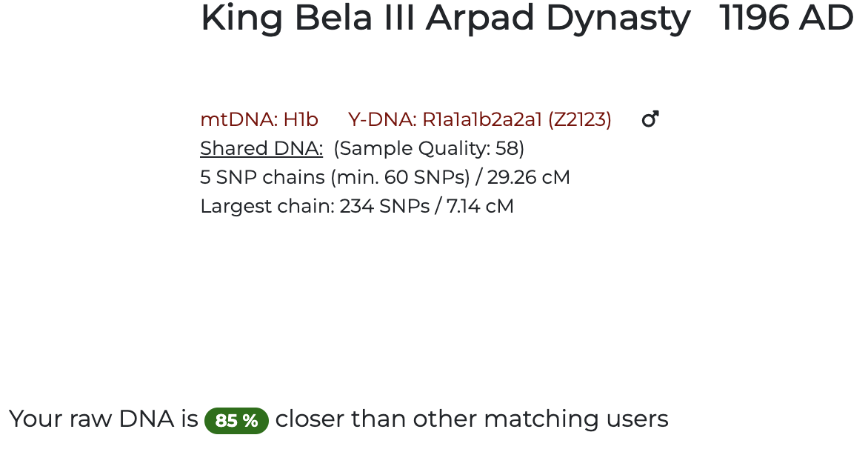Click the (Z2123) SNP marker text
This screenshot has height=452, width=868.
tap(580, 119)
